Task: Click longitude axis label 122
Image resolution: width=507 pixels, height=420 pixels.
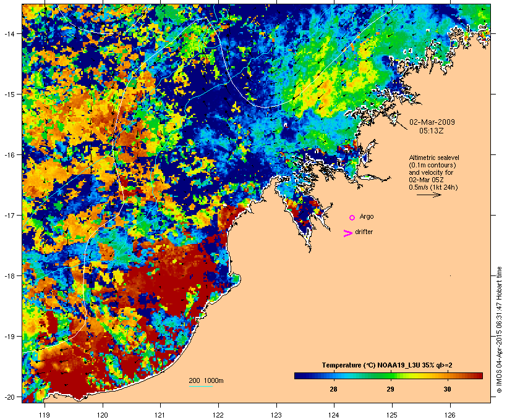Action: (218, 415)
